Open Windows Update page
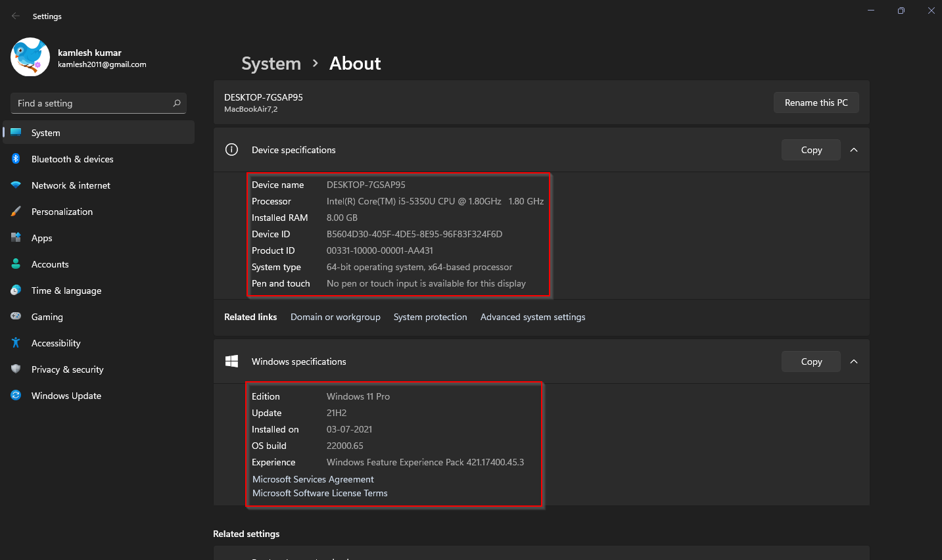 (99, 396)
